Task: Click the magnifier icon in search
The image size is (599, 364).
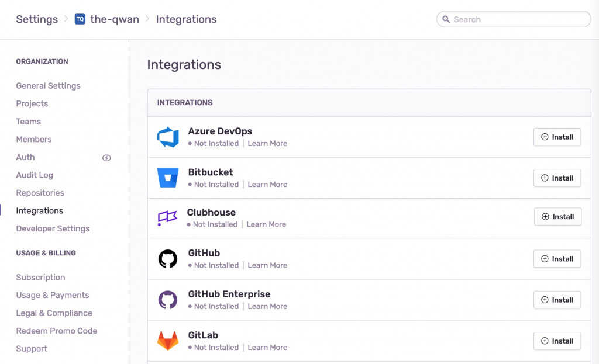Action: pos(446,19)
